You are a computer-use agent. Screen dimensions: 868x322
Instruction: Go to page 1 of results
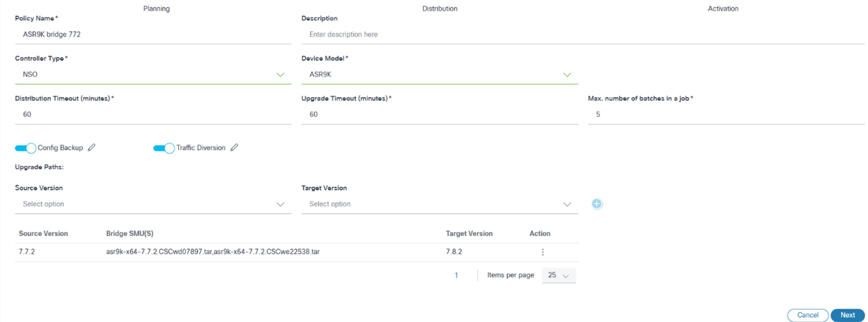pyautogui.click(x=456, y=275)
